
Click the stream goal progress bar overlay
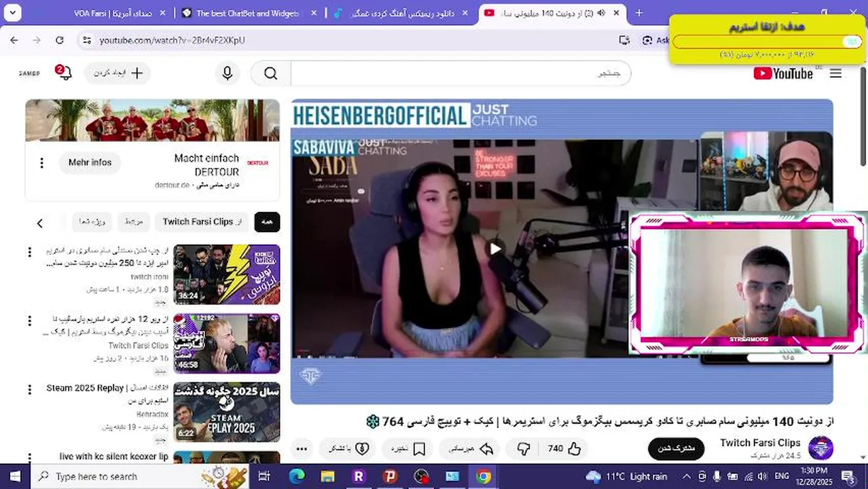coord(767,41)
